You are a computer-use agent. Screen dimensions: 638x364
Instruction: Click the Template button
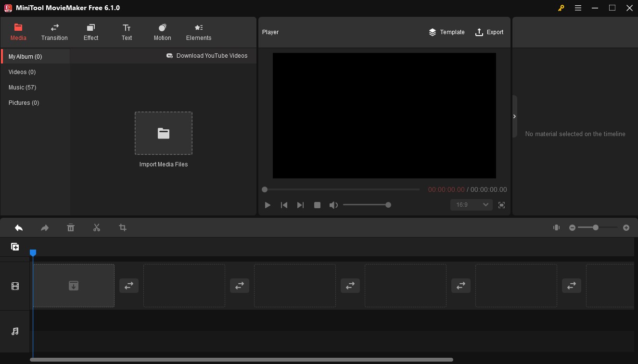(447, 32)
